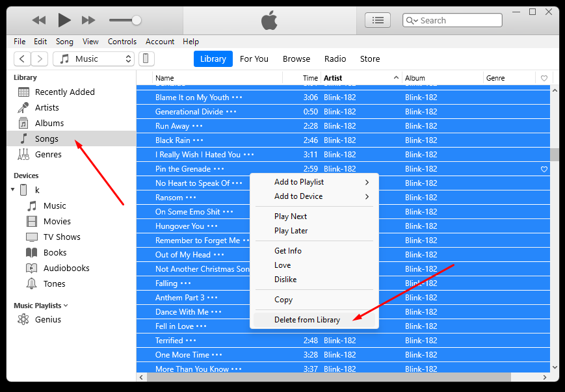Viewport: 565px width, 392px height.
Task: Open the Help menu
Action: pos(191,42)
